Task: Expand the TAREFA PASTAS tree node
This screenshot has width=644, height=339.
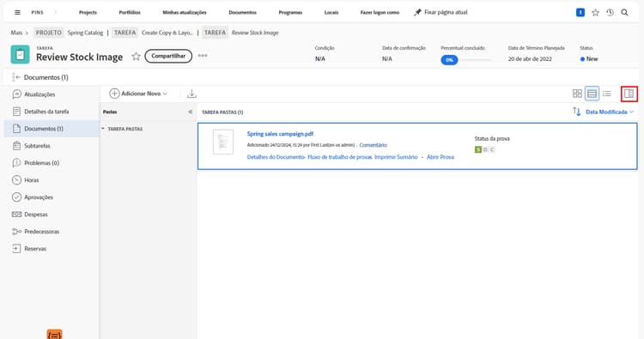Action: tap(103, 129)
